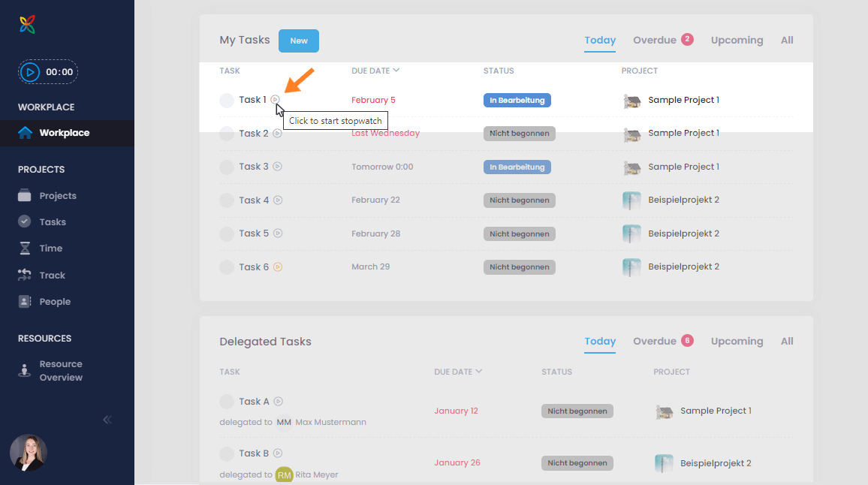Open the Resource Overview

coord(60,369)
